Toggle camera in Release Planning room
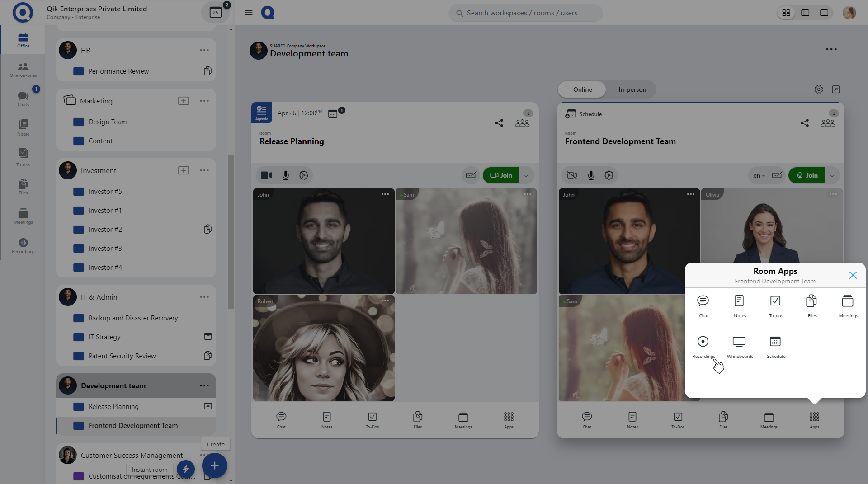Image resolution: width=868 pixels, height=484 pixels. coord(266,175)
